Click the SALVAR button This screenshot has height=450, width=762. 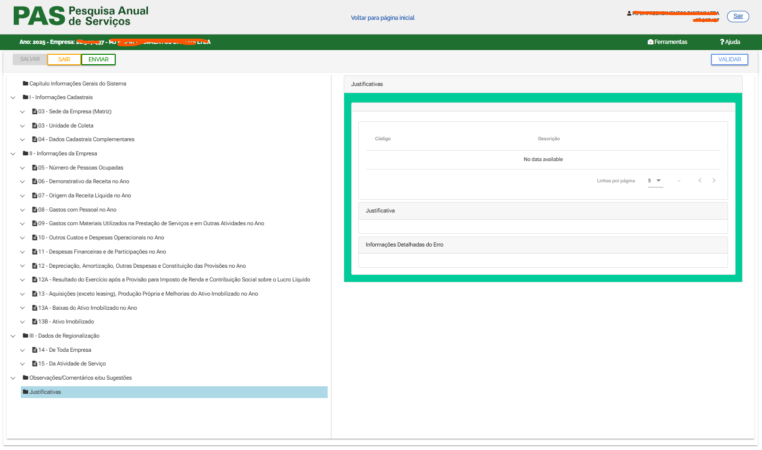pyautogui.click(x=30, y=59)
